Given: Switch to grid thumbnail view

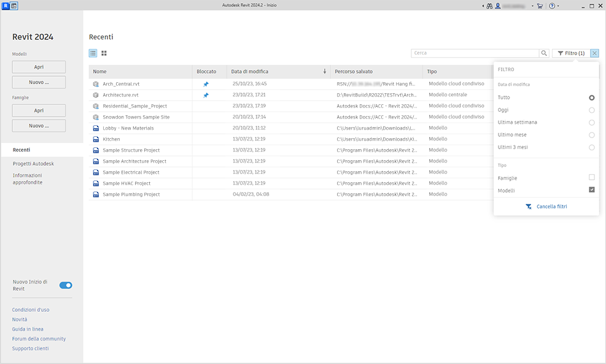Looking at the screenshot, I should 104,53.
